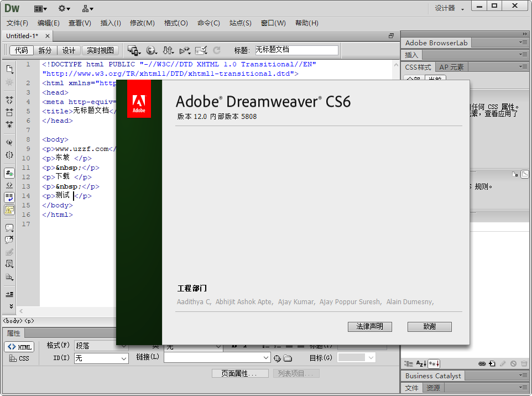Open the File management arrows icon

(168, 50)
